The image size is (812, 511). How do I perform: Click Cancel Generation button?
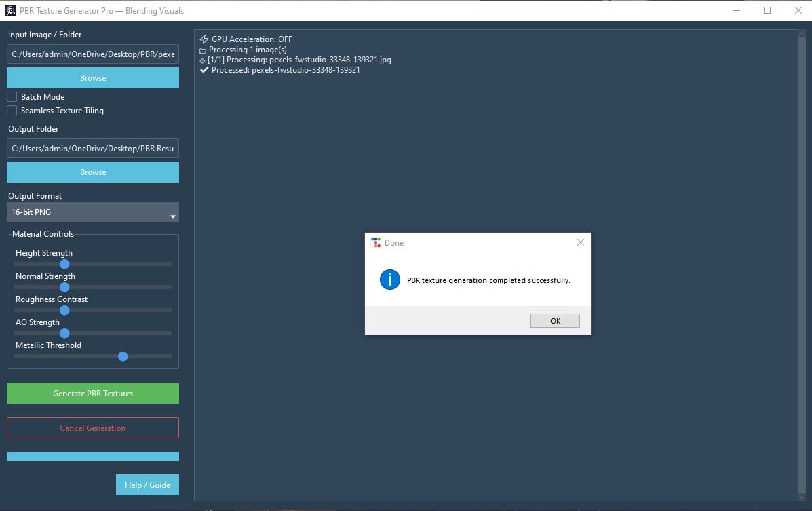[x=93, y=428]
